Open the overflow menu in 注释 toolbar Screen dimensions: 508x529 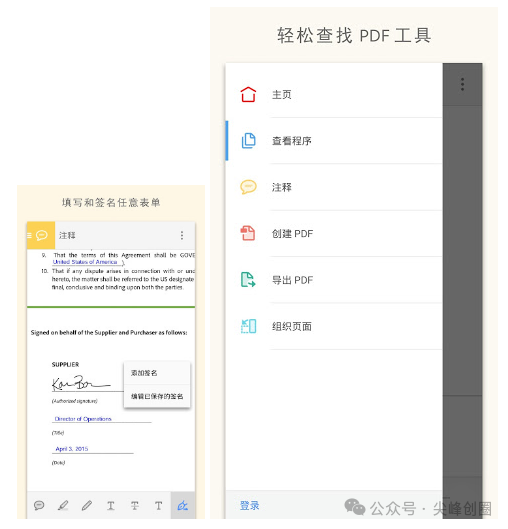(x=182, y=235)
